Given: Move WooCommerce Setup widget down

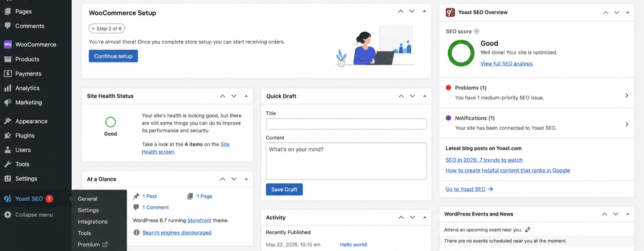Looking at the screenshot, I should [412, 11].
